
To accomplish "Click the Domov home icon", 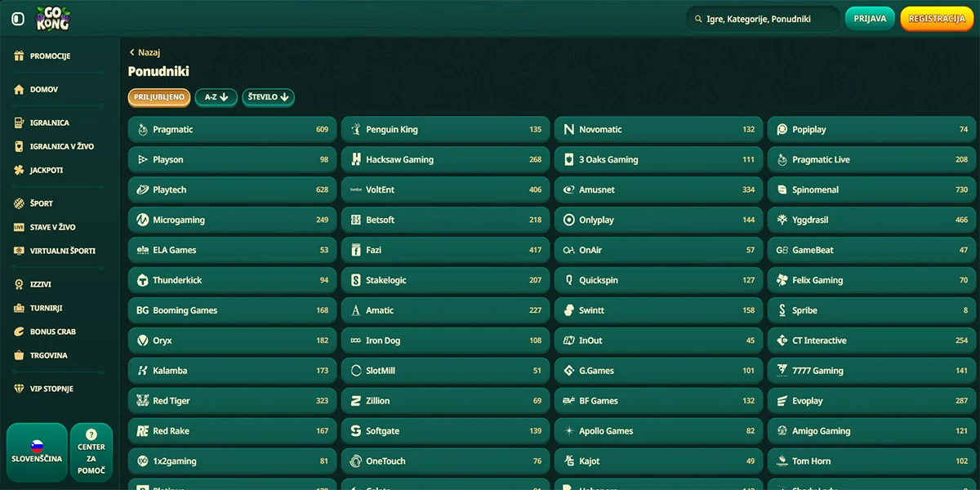I will click(x=19, y=90).
